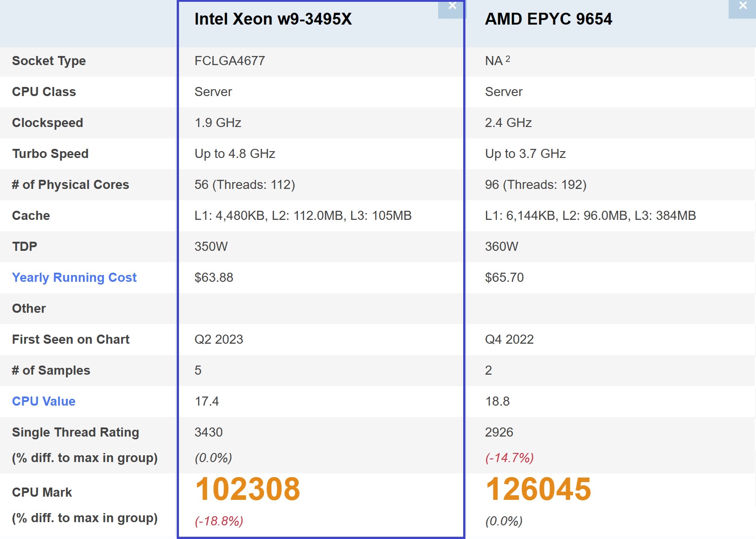756x539 pixels.
Task: Click the (-14.7%) single thread difference
Action: (x=509, y=458)
